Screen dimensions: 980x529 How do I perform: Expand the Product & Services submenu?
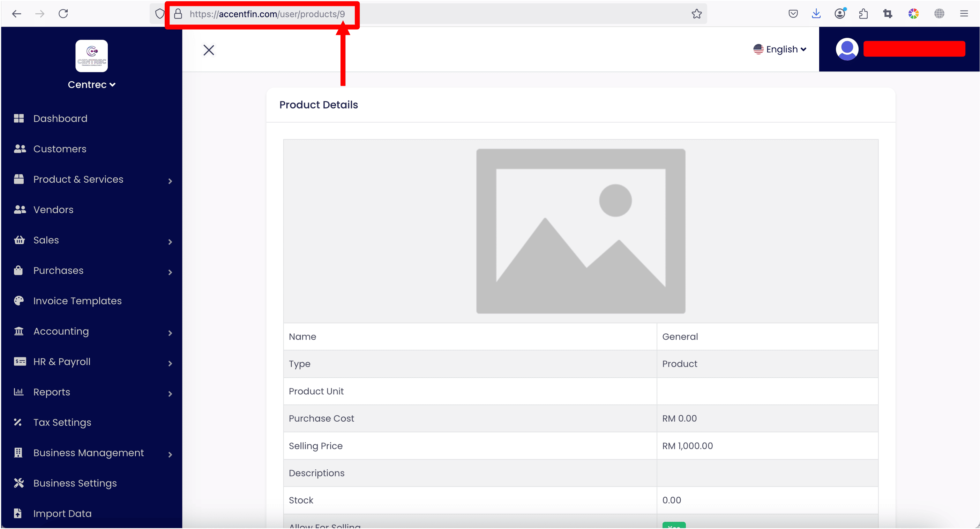pyautogui.click(x=170, y=181)
